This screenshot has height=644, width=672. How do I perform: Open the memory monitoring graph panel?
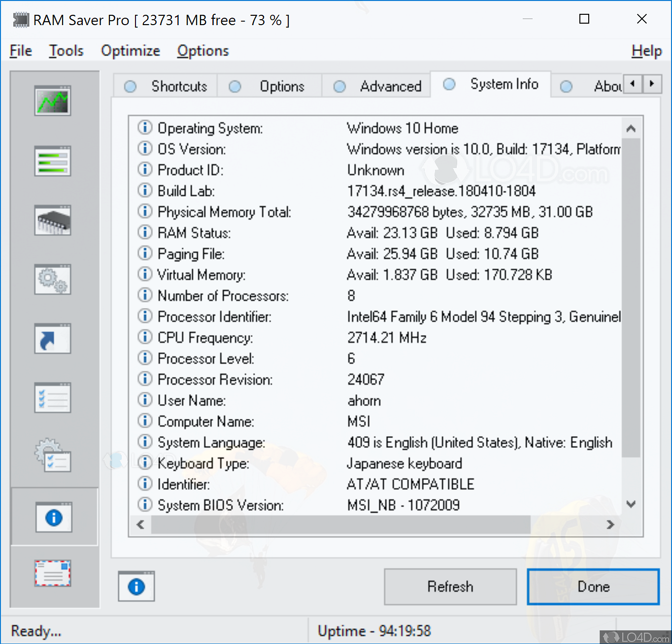(53, 101)
